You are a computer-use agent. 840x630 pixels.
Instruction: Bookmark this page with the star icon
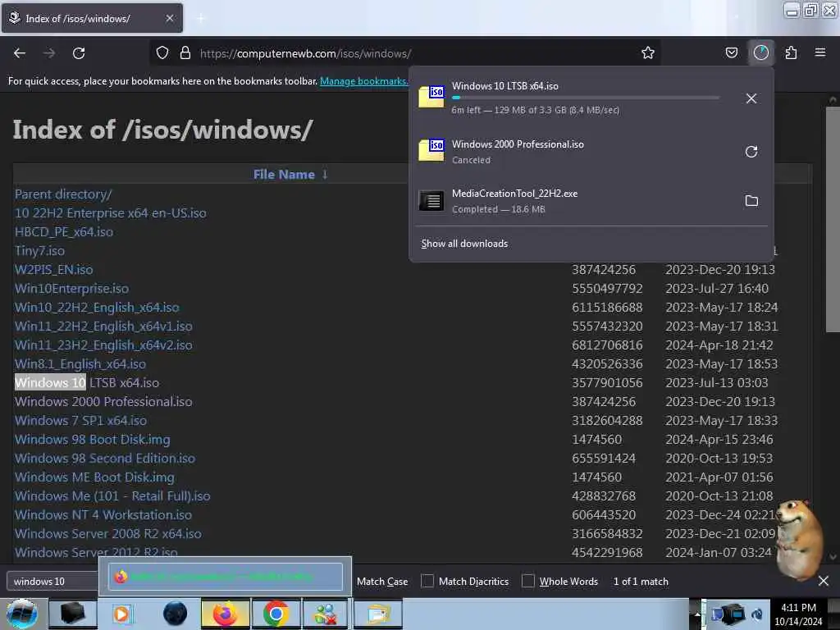(648, 53)
